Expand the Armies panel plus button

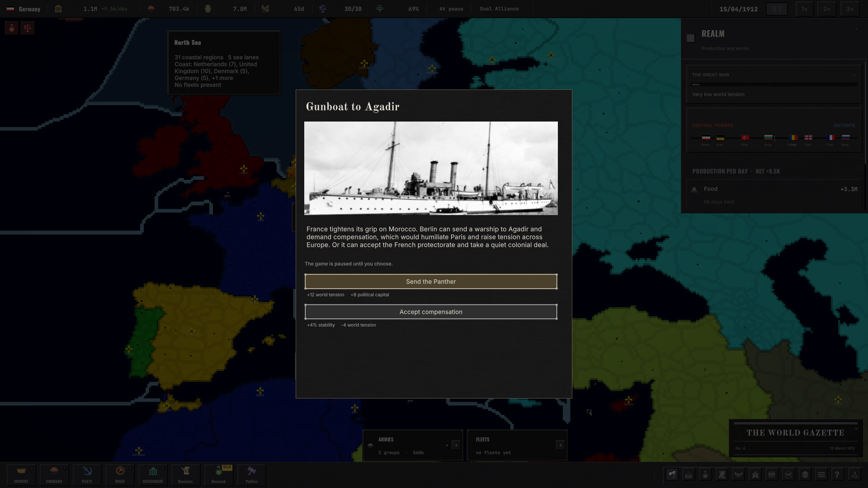[456, 445]
